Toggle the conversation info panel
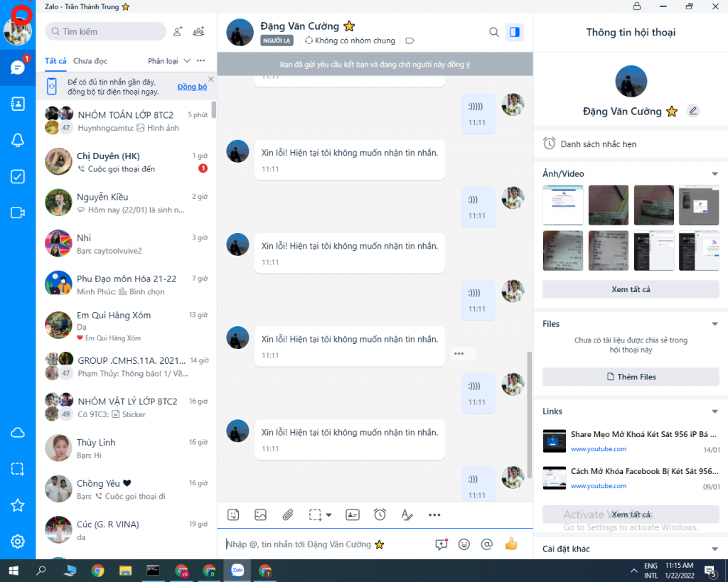 [515, 32]
